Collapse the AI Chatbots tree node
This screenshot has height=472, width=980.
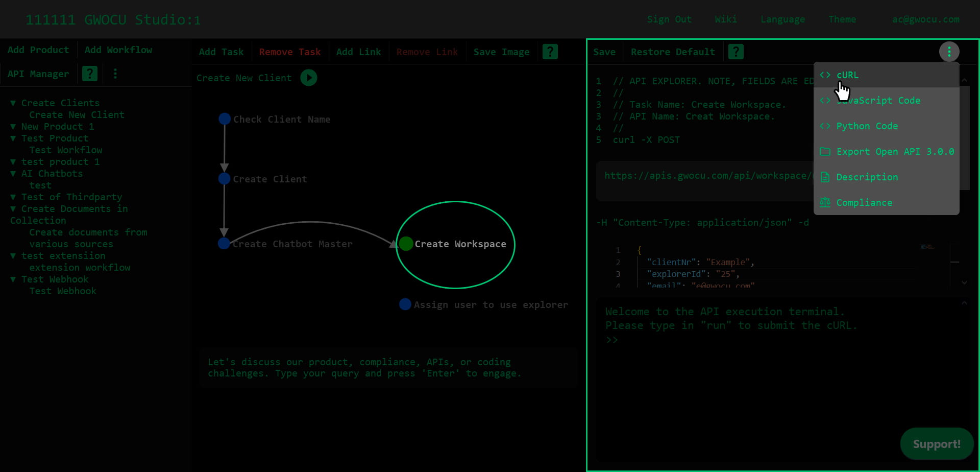point(13,174)
